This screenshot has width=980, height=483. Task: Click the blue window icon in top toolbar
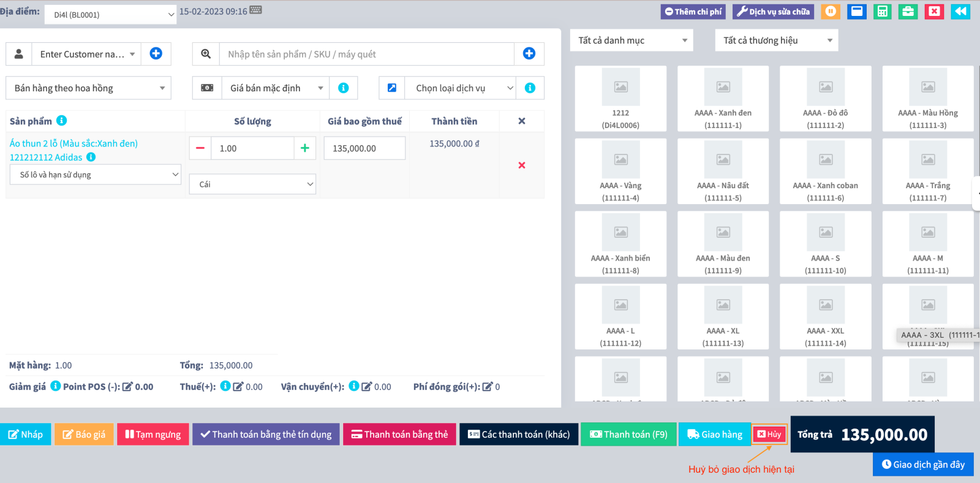coord(856,12)
